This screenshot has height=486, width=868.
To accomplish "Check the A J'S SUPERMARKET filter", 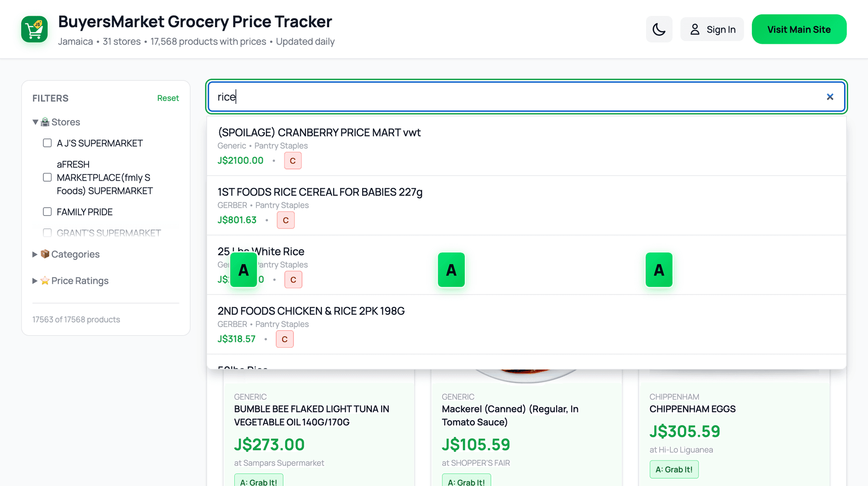I will (x=47, y=143).
